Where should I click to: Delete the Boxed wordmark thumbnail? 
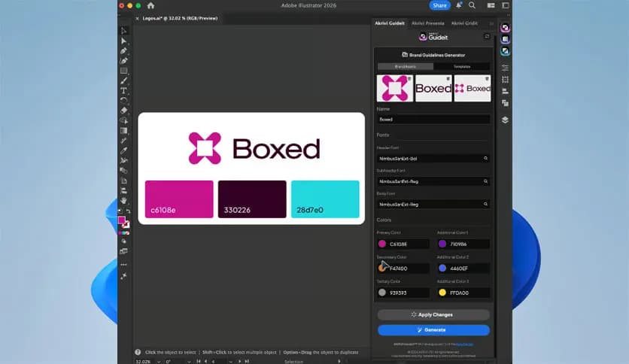(448, 78)
